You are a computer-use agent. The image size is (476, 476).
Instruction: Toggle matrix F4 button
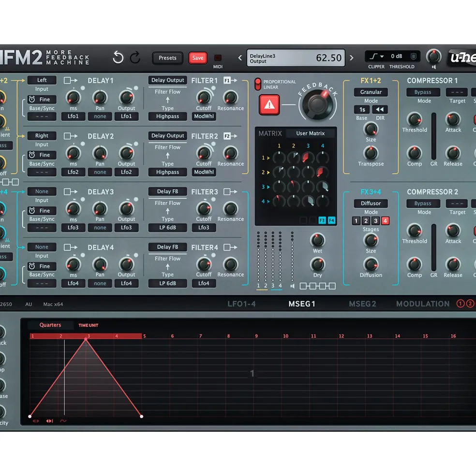coord(331,220)
